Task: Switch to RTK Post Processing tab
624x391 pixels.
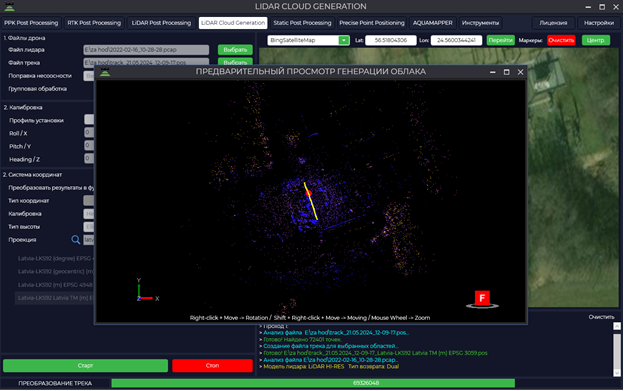Action: click(94, 23)
